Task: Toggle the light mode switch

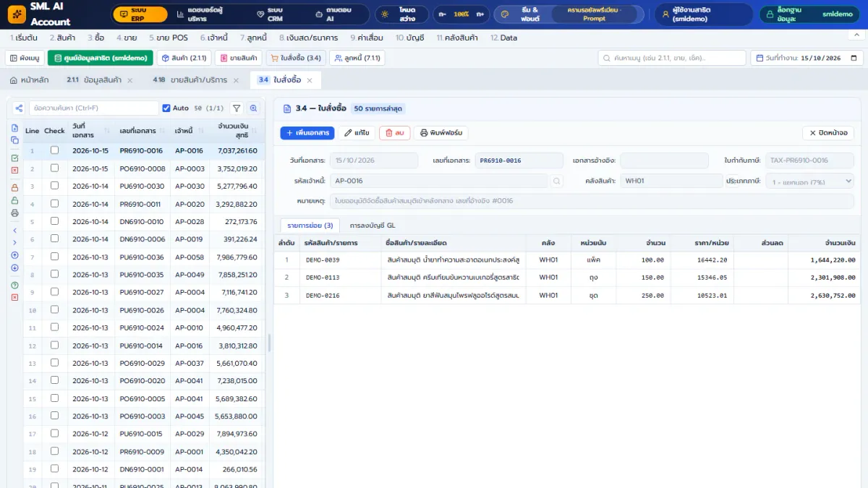Action: (x=401, y=14)
